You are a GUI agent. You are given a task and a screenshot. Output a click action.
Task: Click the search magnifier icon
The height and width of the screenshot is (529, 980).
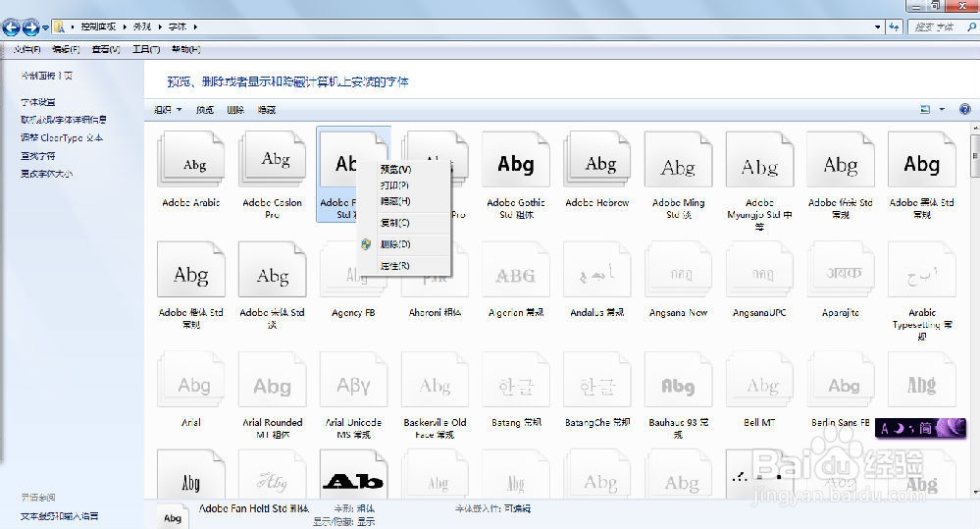coord(971,26)
